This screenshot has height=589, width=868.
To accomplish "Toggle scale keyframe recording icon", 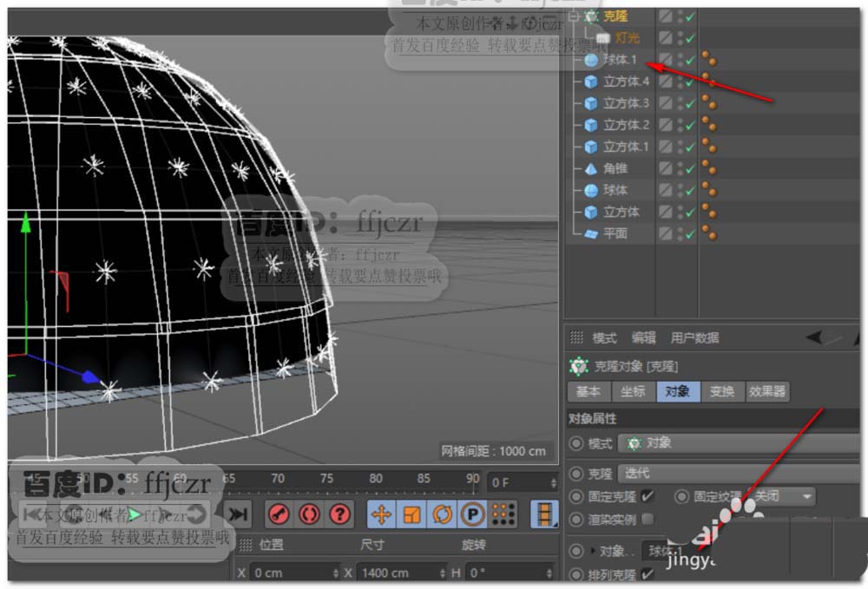I will 411,514.
